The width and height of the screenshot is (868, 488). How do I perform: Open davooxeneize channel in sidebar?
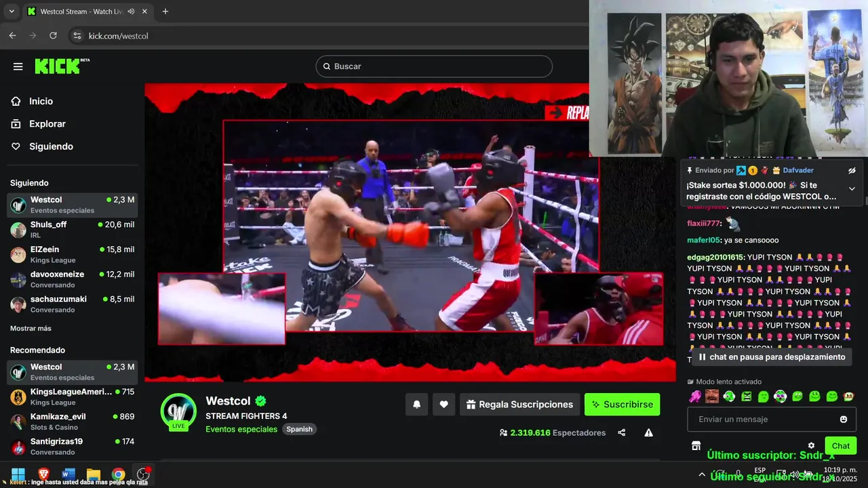[x=72, y=279]
